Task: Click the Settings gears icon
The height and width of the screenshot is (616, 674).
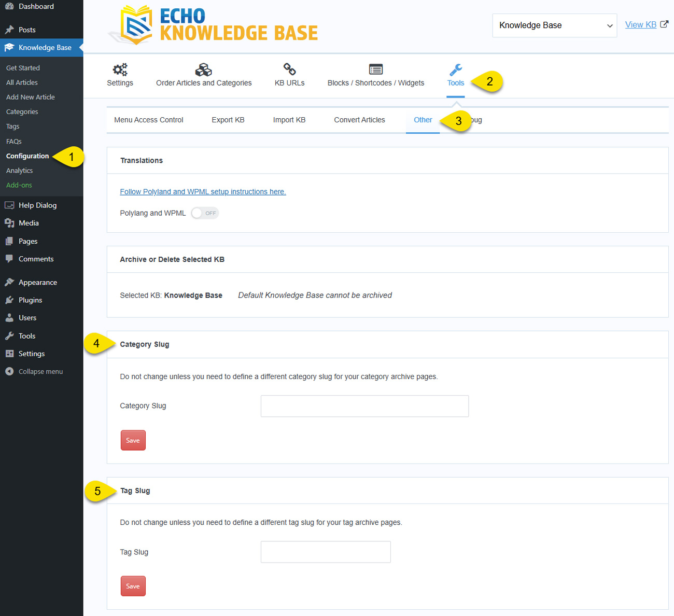Action: tap(120, 69)
